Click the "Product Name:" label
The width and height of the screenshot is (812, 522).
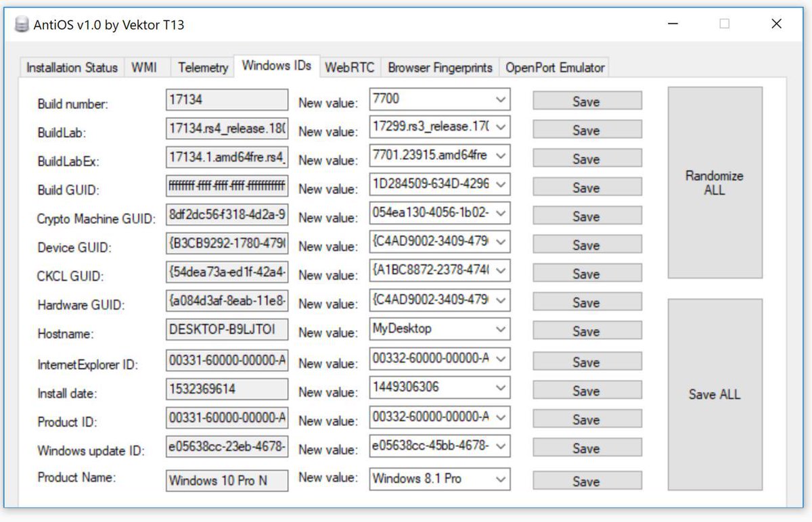pos(76,477)
